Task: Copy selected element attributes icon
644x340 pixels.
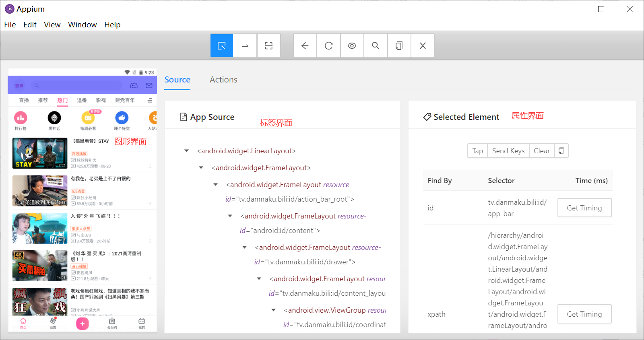Action: point(561,150)
